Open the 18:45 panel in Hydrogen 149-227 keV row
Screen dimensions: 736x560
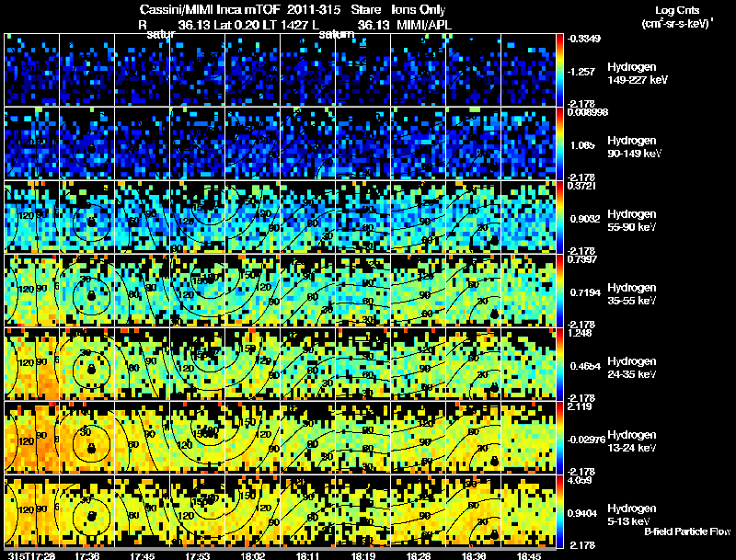click(x=528, y=70)
